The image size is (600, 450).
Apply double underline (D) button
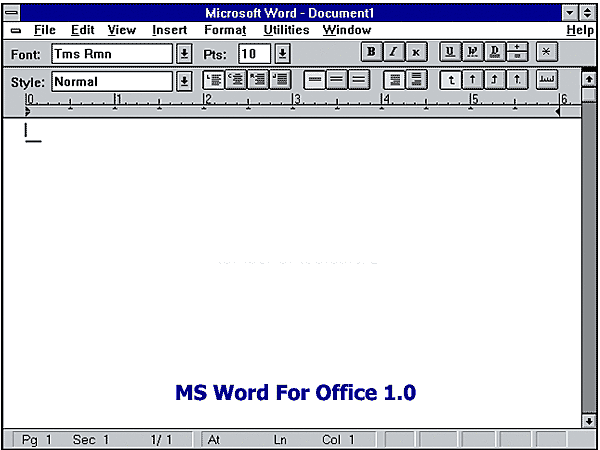[495, 52]
